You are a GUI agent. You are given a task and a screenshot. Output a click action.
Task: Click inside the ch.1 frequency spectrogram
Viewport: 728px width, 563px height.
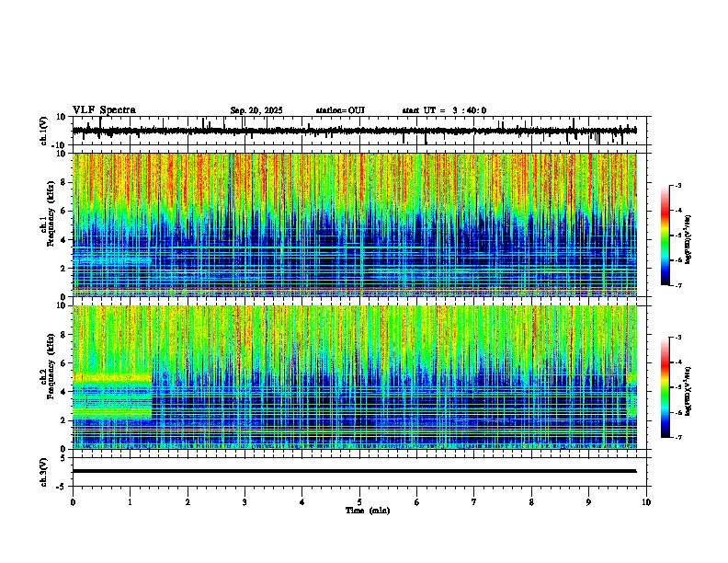click(355, 224)
